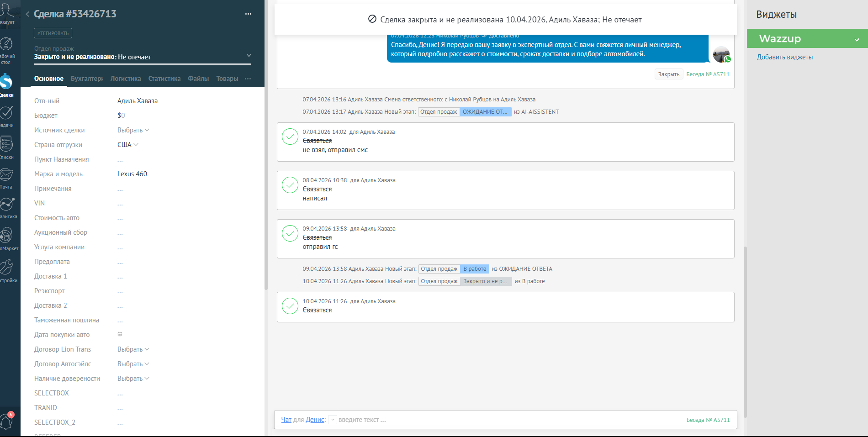868x437 pixels.
Task: Click the Wazzup widget header
Action: pos(807,39)
